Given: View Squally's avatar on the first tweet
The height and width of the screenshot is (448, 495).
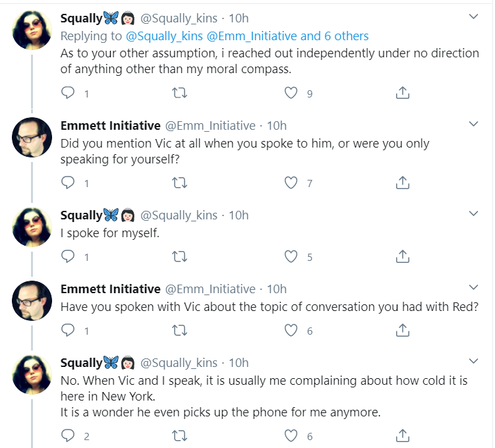Looking at the screenshot, I should pos(32,30).
